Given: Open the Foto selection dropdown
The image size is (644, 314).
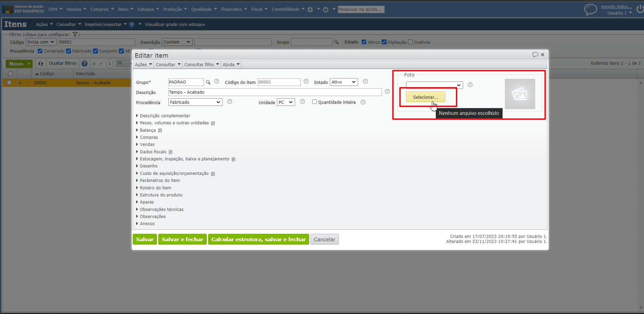Looking at the screenshot, I should (434, 85).
